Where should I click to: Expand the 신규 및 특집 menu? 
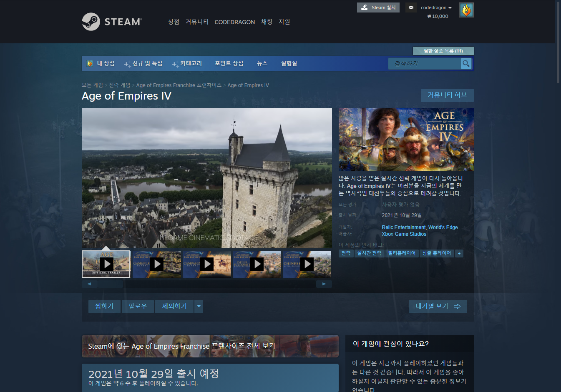pos(143,63)
